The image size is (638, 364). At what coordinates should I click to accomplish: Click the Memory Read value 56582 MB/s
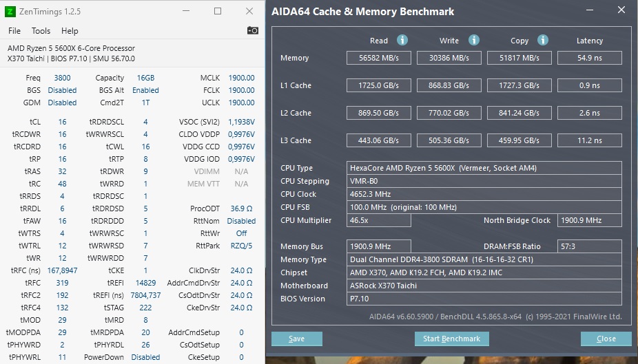click(379, 58)
